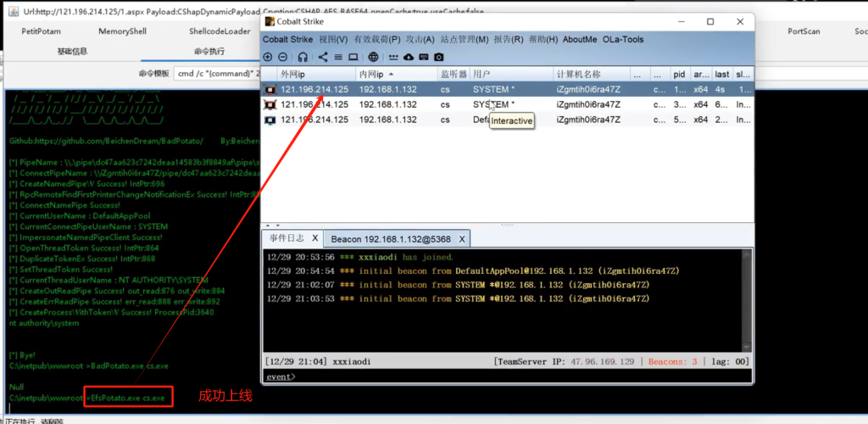Open ShellcodeLoader tab in background window
This screenshot has height=424, width=868.
point(220,31)
